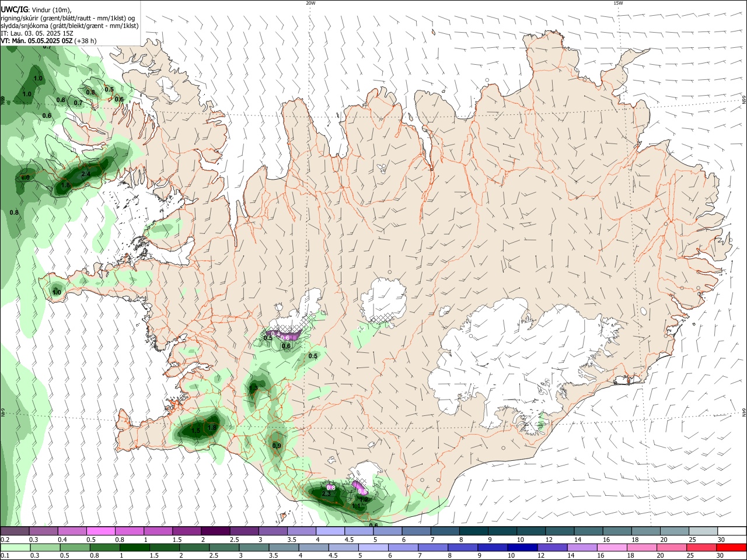This screenshot has height=560, width=747.
Task: Click the 0.7 precipitation value in the northwest
Action: click(x=78, y=103)
